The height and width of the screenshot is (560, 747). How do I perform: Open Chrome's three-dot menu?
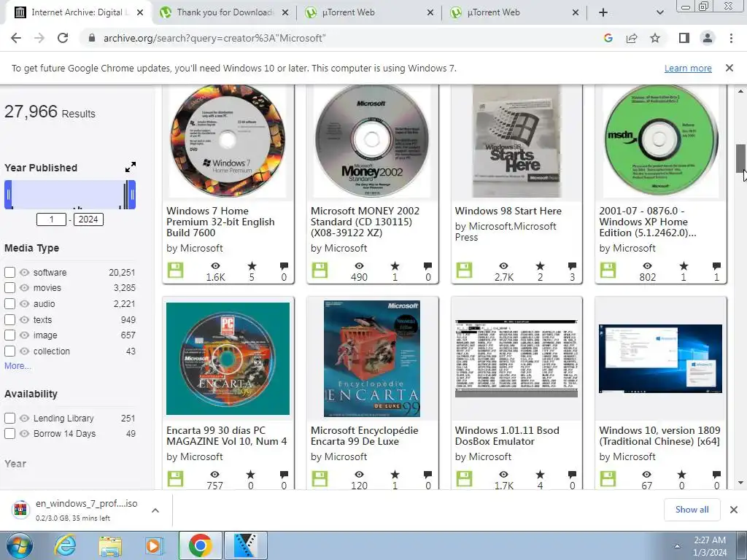coord(731,38)
